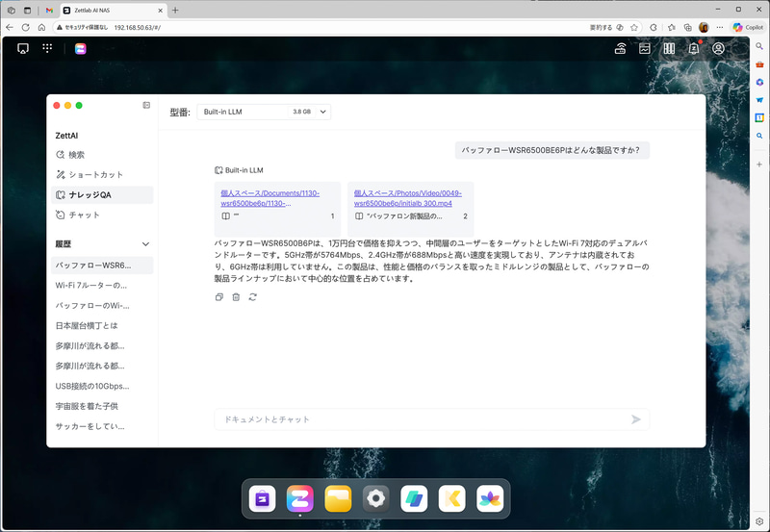
Task: Open the Photos flower app in dock
Action: 490,498
